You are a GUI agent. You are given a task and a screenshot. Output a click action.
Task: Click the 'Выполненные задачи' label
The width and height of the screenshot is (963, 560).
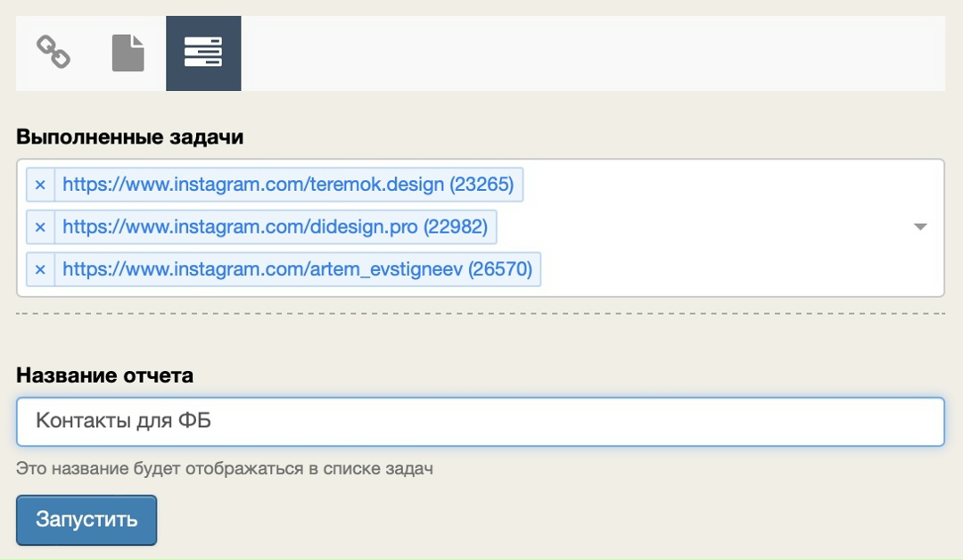[x=130, y=137]
